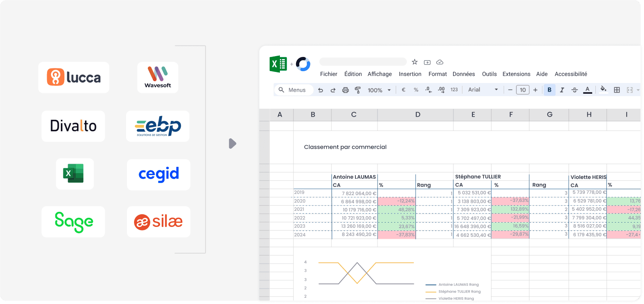
Task: Open the Insertion menu
Action: (x=410, y=74)
